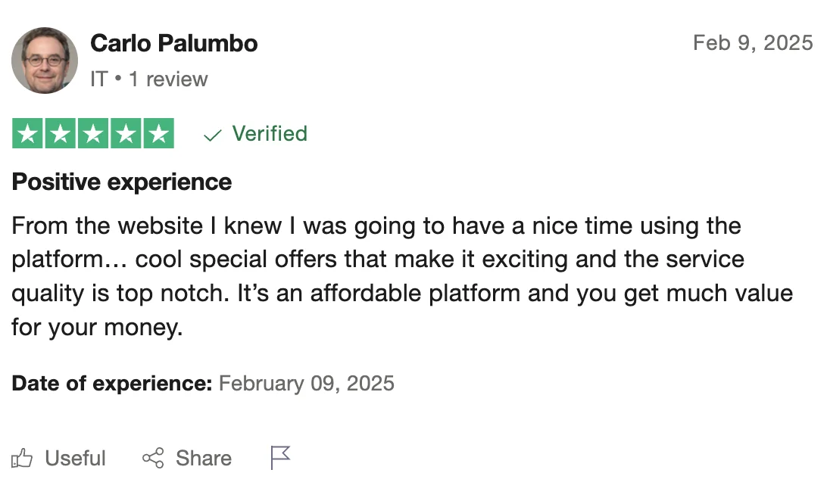Click the Feb 9, 2025 timestamp
This screenshot has height=504, width=827.
(x=753, y=42)
